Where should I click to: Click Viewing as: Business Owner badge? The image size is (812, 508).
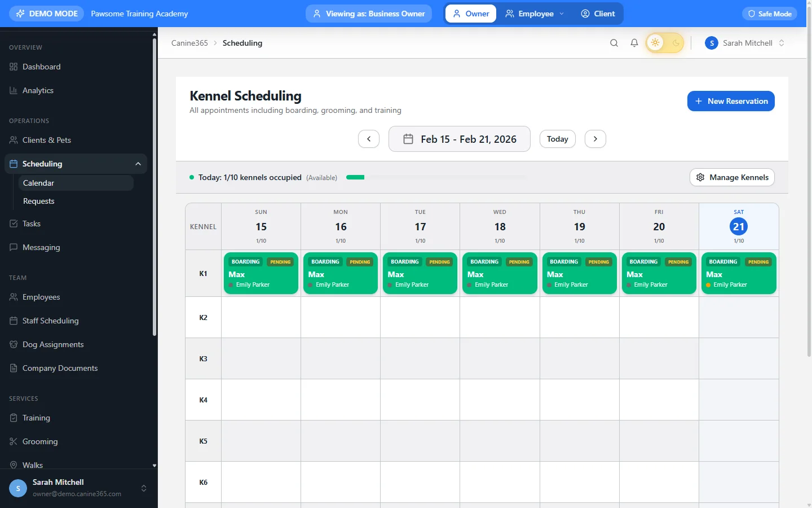[369, 14]
